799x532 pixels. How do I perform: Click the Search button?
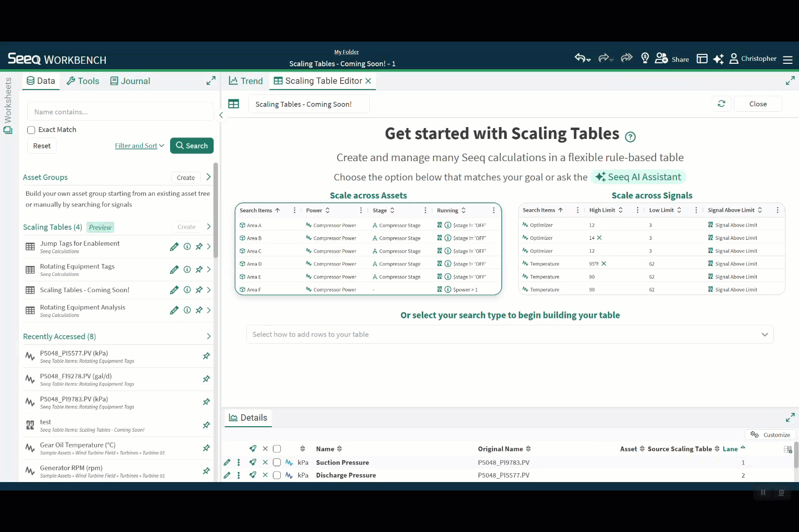pyautogui.click(x=192, y=145)
